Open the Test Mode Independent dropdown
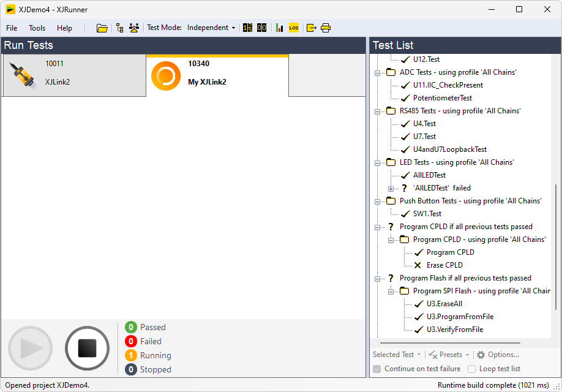 [x=211, y=28]
